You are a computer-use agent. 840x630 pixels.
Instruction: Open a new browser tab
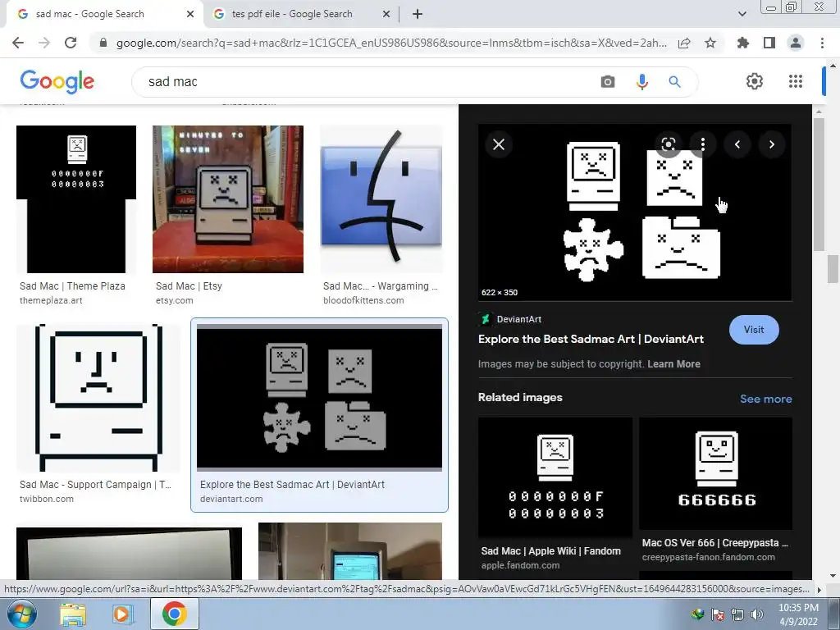point(418,15)
